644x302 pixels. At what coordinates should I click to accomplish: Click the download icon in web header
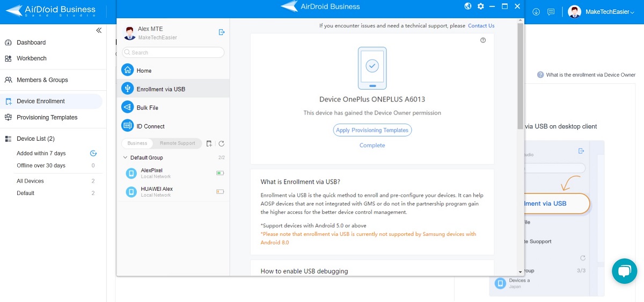pyautogui.click(x=536, y=12)
